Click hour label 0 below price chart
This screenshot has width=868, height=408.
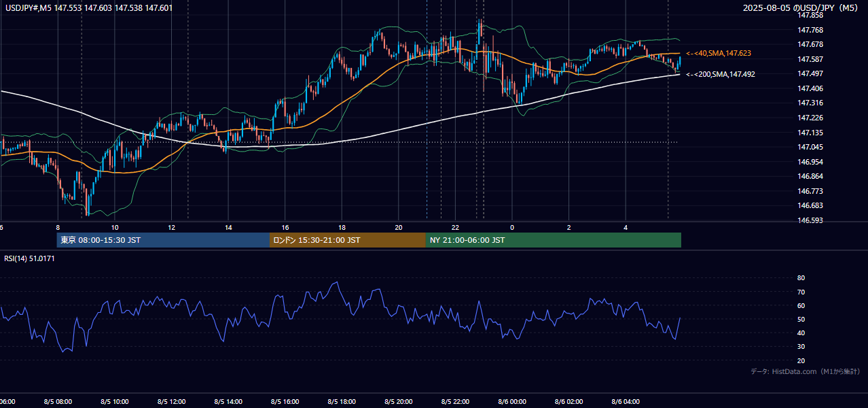pyautogui.click(x=512, y=227)
